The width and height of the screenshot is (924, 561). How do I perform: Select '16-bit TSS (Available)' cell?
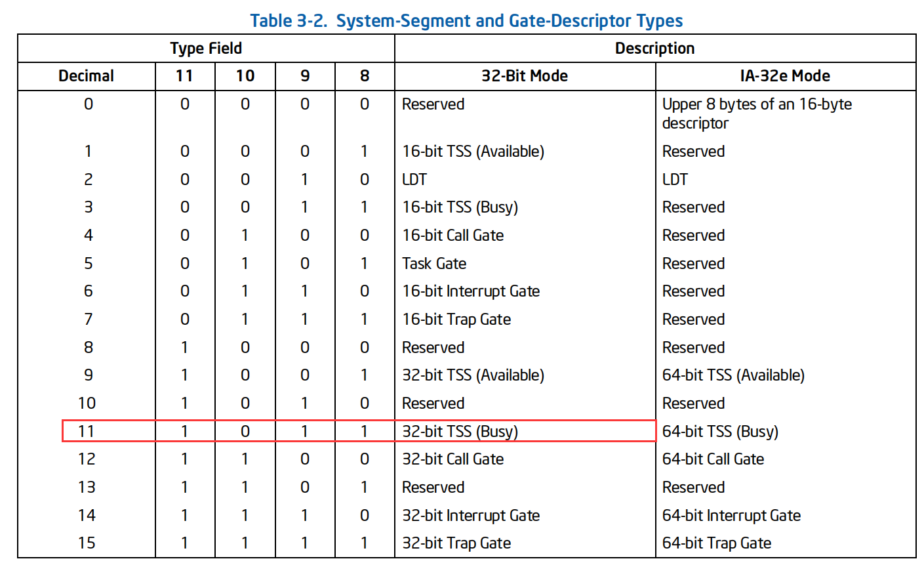tap(473, 152)
